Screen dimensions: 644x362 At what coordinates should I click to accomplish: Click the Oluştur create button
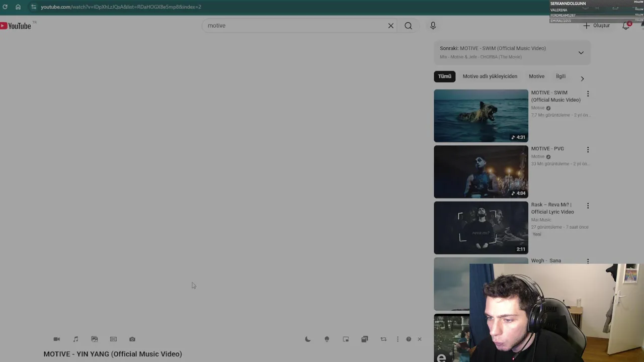(597, 26)
